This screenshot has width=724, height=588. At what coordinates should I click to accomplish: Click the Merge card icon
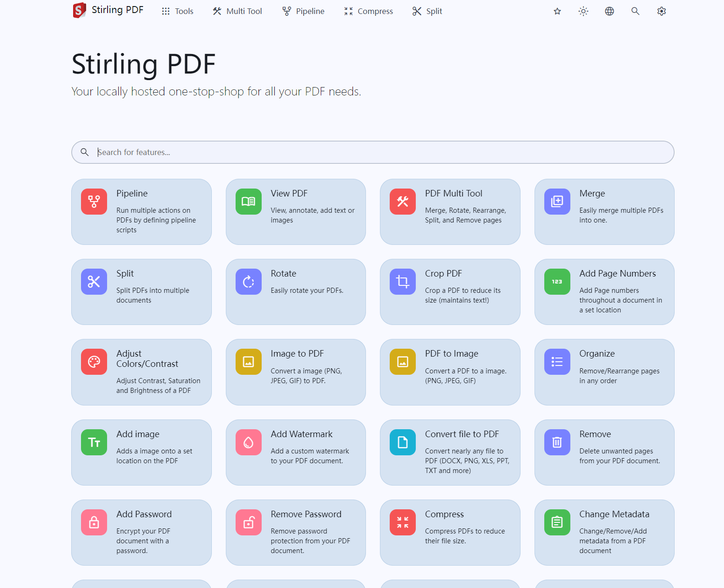557,202
